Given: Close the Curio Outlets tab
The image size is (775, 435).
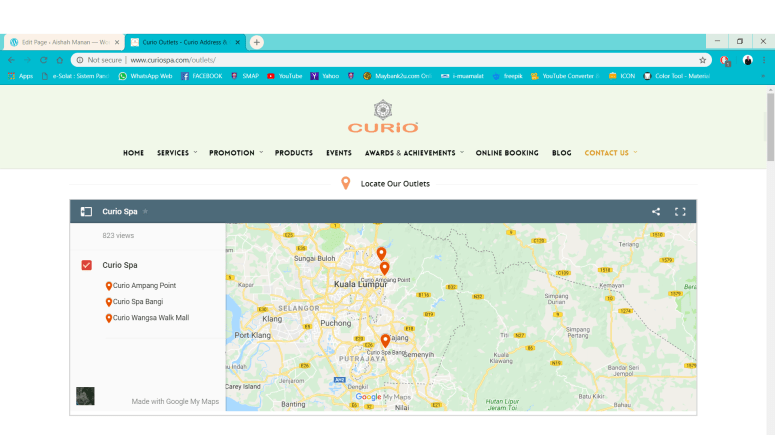Looking at the screenshot, I should 237,43.
